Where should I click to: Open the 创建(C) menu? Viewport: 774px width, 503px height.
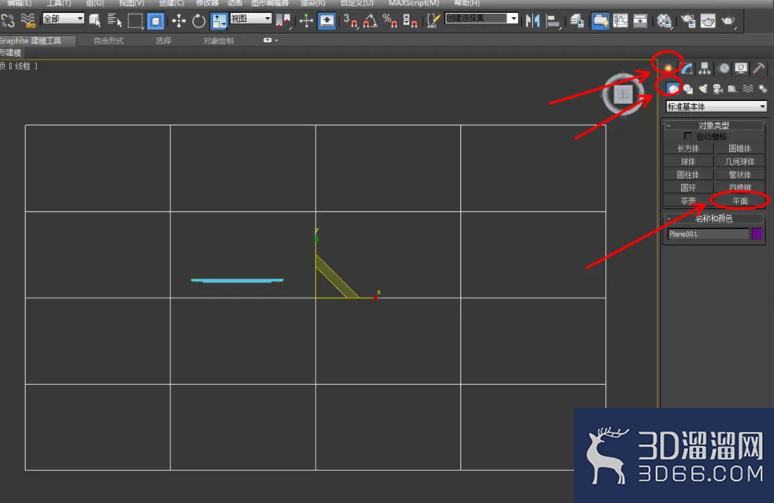tap(171, 3)
